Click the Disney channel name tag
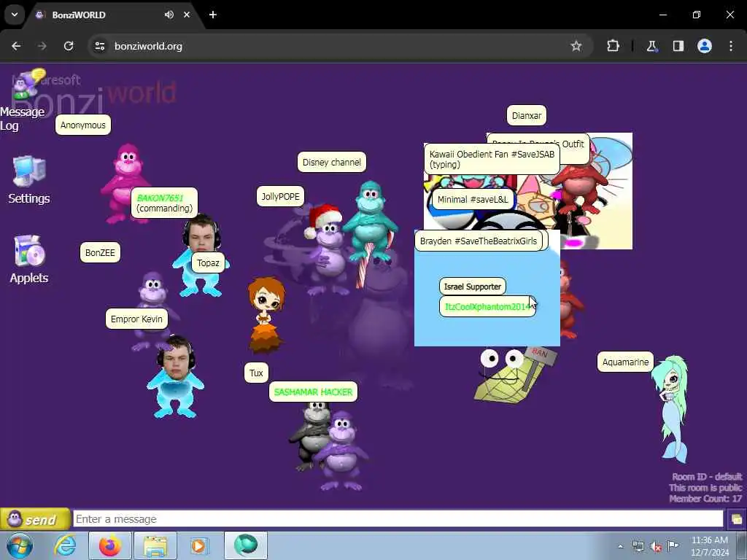 pos(332,162)
